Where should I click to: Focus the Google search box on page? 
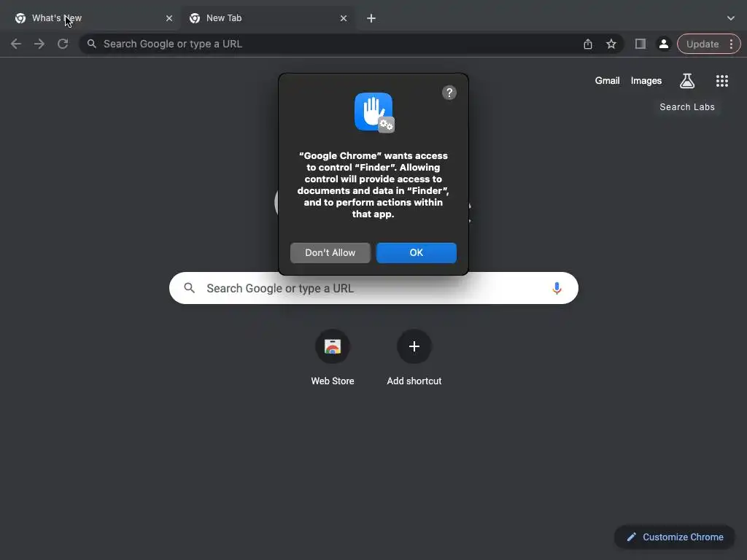tap(373, 288)
